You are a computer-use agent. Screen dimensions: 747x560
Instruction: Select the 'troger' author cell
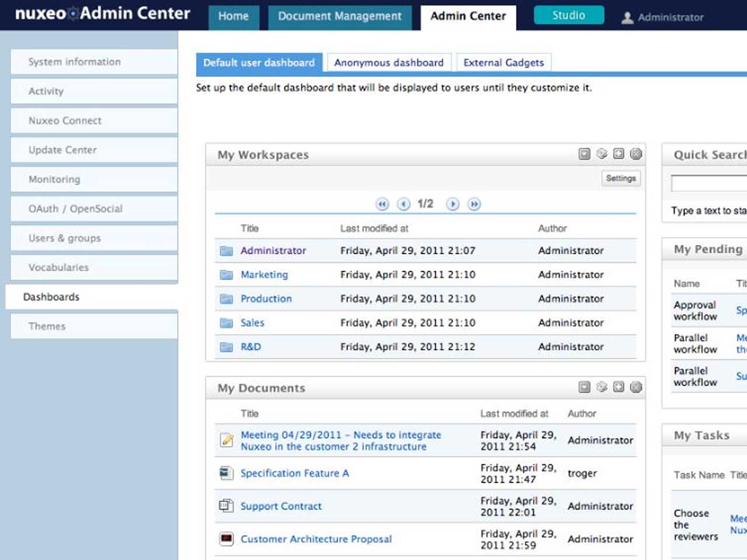[582, 473]
